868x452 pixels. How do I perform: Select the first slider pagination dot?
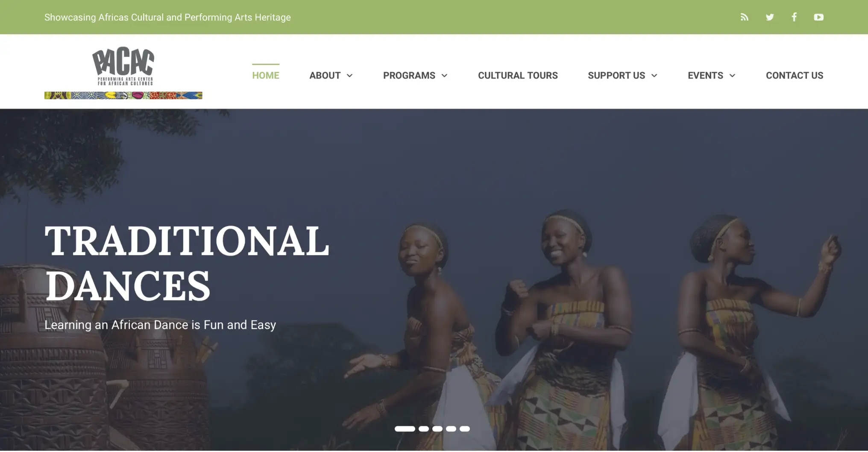[405, 429]
